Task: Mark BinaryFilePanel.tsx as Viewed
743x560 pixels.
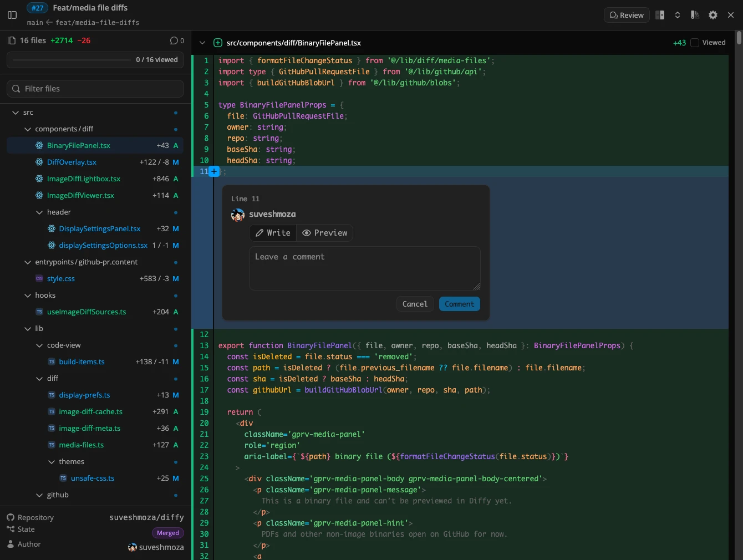Action: coord(695,43)
